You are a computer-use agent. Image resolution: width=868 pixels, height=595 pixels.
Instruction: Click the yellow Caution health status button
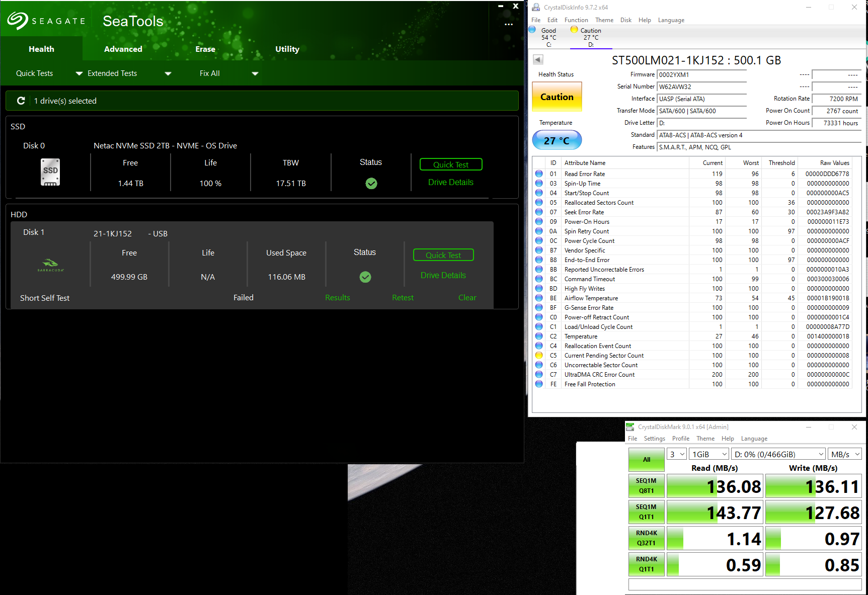coord(557,97)
